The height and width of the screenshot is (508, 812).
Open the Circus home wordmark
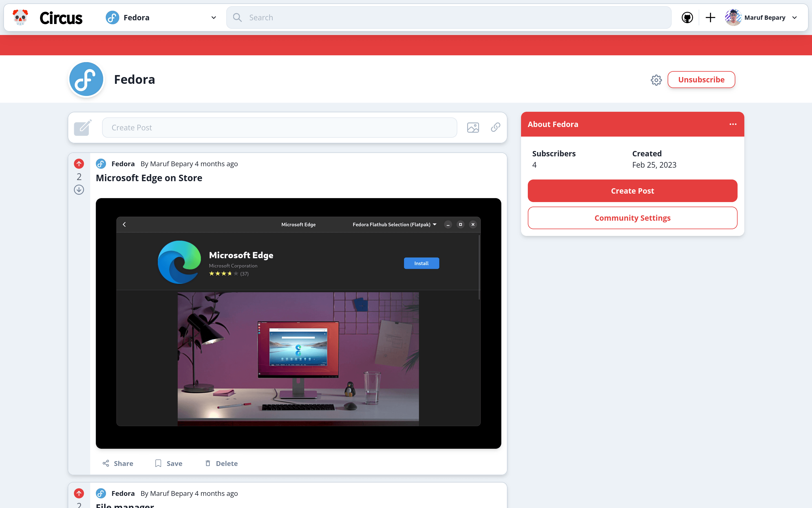[61, 18]
